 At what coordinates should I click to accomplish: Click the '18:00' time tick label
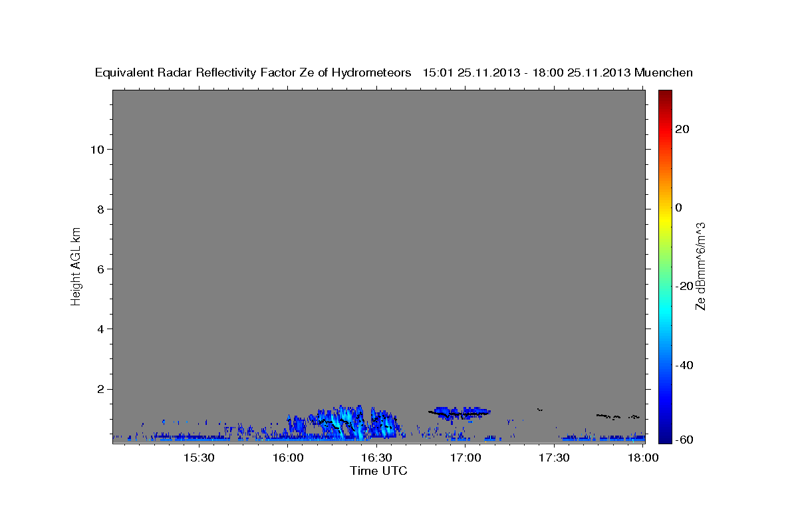(x=643, y=458)
